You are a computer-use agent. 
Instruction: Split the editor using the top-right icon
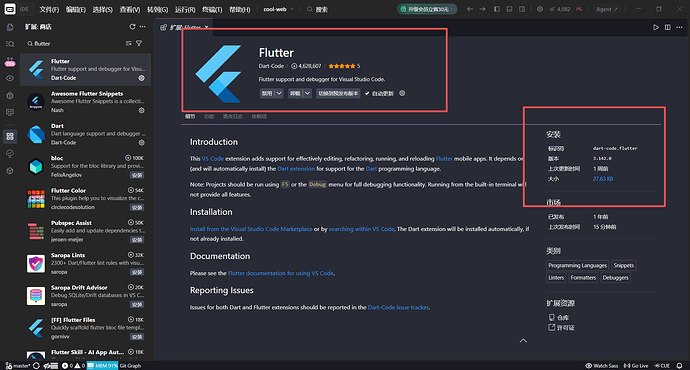click(668, 27)
